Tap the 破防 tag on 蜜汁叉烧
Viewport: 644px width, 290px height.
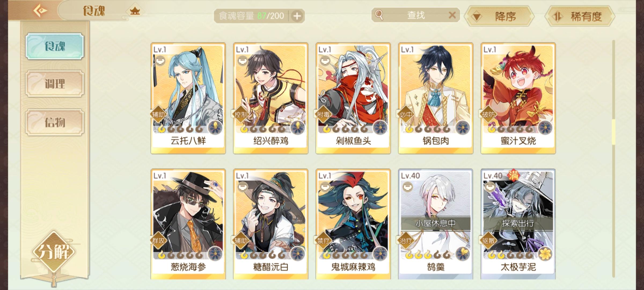coord(489,115)
